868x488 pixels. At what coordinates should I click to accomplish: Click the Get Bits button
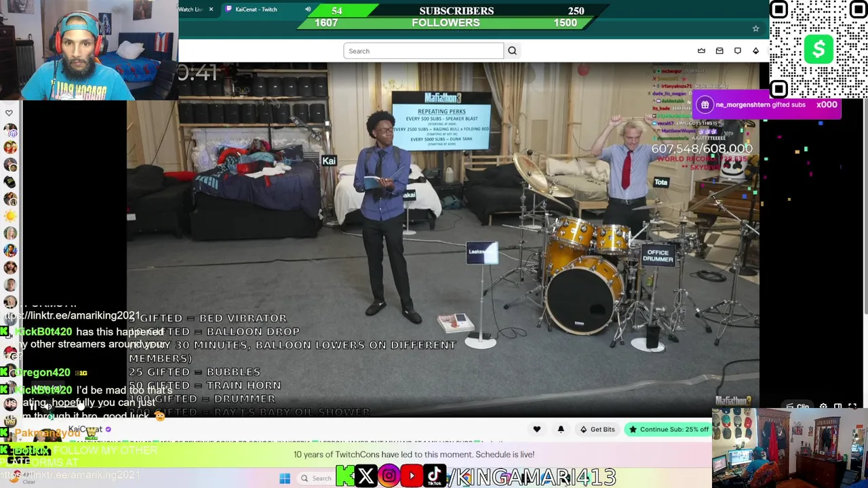click(597, 429)
